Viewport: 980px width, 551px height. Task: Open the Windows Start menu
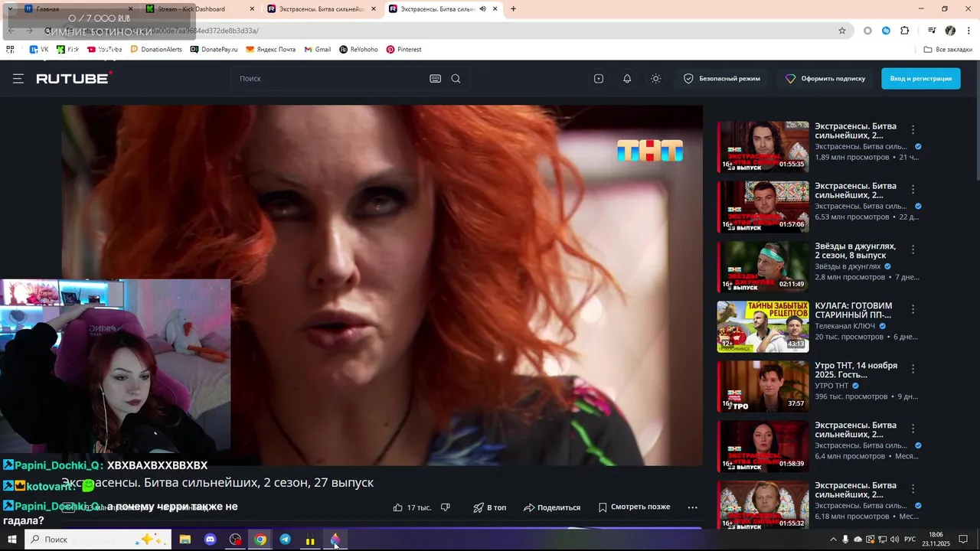12,540
